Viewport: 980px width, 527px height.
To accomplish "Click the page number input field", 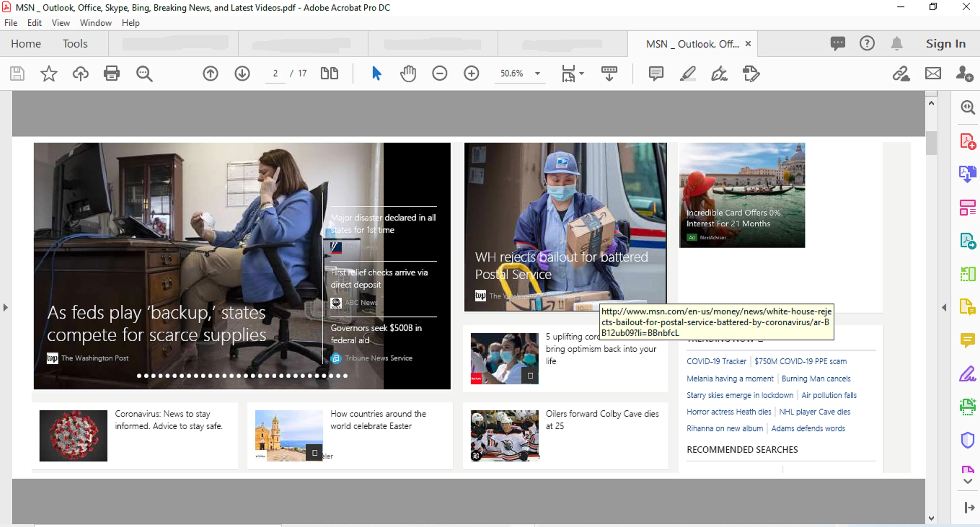I will (275, 73).
